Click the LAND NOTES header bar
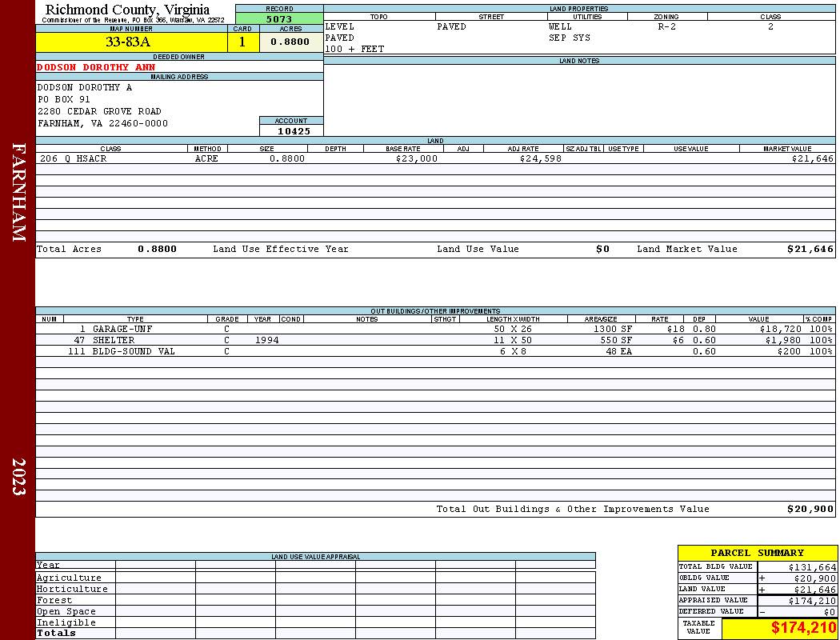The height and width of the screenshot is (640, 840). [579, 61]
